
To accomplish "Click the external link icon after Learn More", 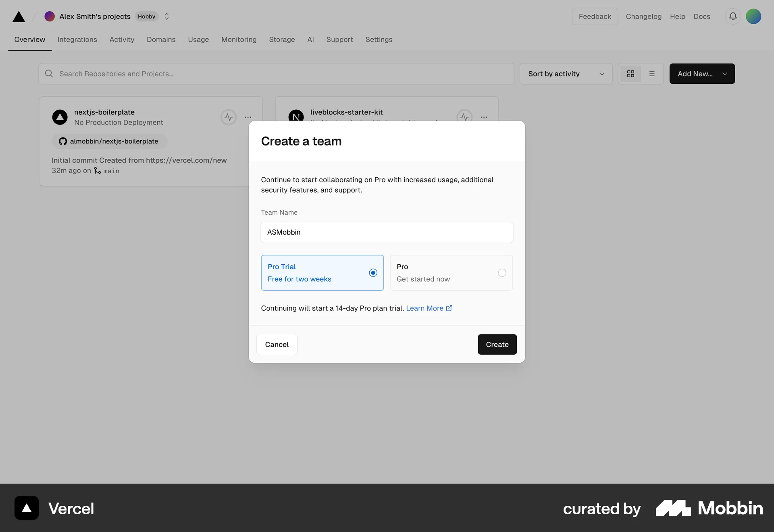I will pos(449,308).
